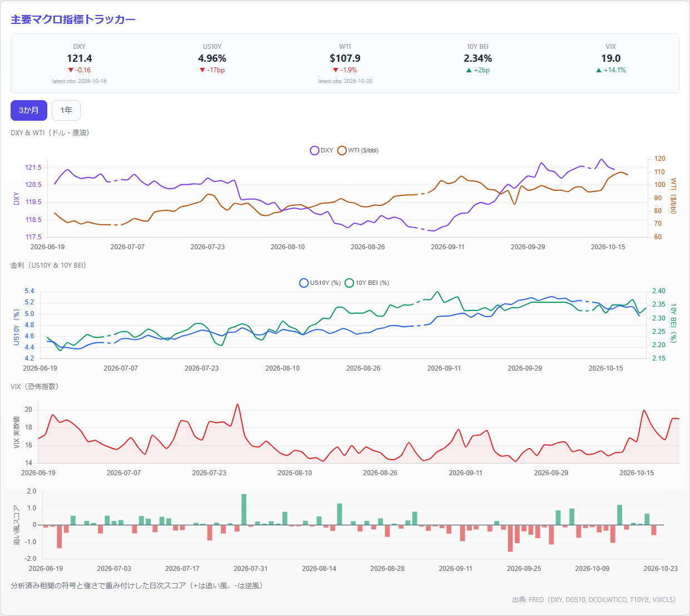Click the 2026-10-23 label on score chart
The image size is (690, 616).
click(x=661, y=568)
